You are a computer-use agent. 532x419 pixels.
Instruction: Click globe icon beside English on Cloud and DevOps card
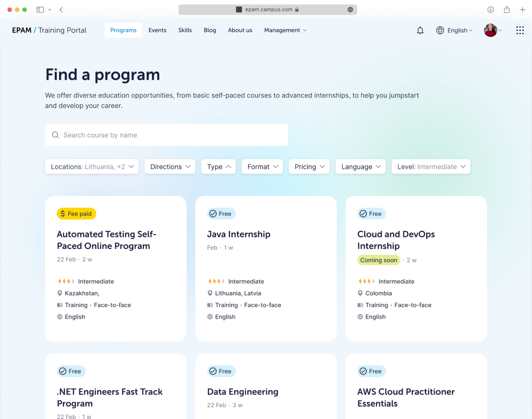pos(360,317)
